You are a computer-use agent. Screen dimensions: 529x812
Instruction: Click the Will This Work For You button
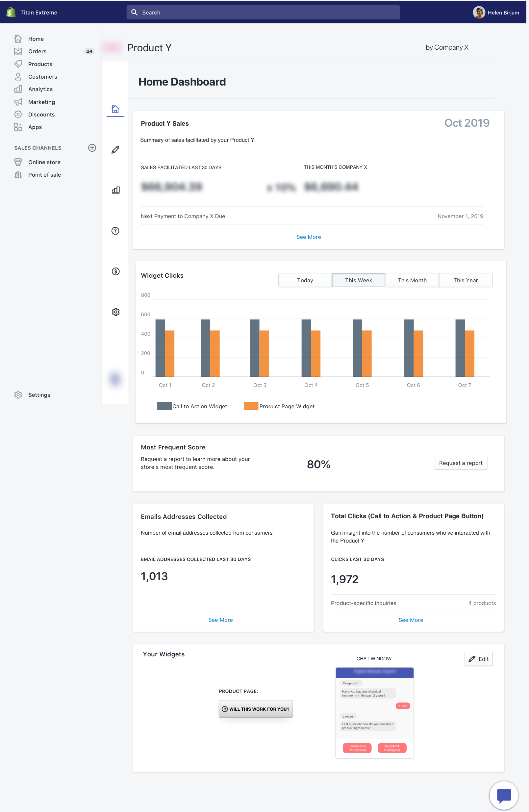coord(256,709)
